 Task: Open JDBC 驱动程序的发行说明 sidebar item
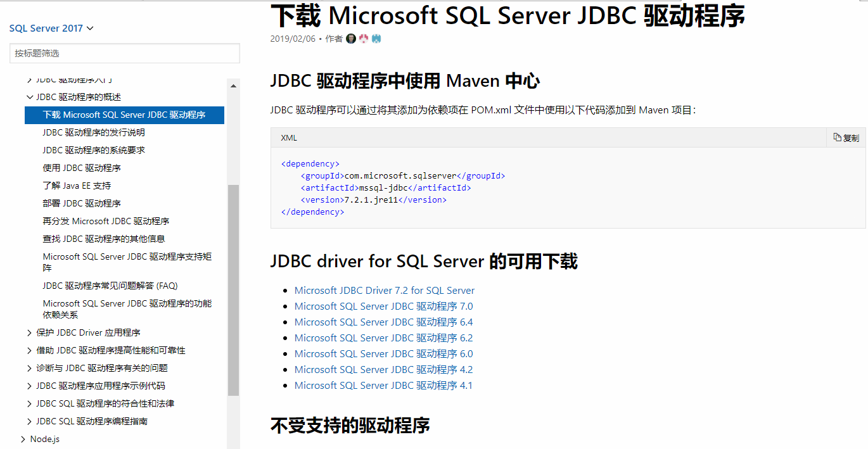94,132
